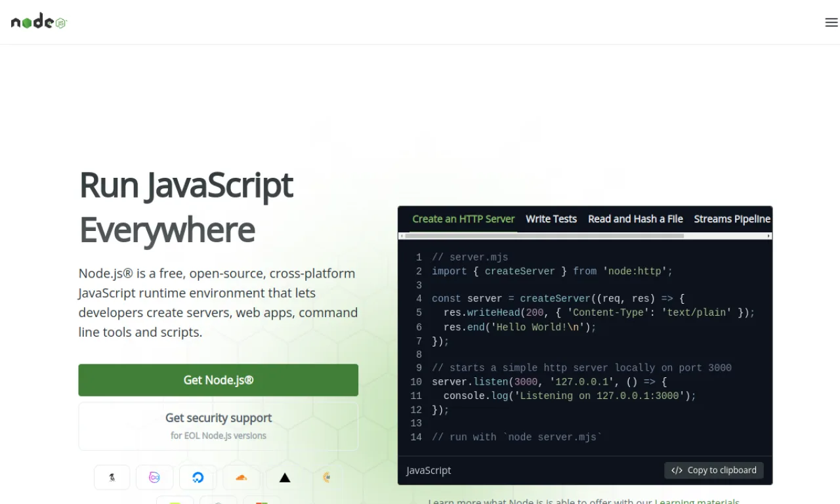This screenshot has height=504, width=840.
Task: Switch to the Read and Hash a File tab
Action: click(x=635, y=219)
